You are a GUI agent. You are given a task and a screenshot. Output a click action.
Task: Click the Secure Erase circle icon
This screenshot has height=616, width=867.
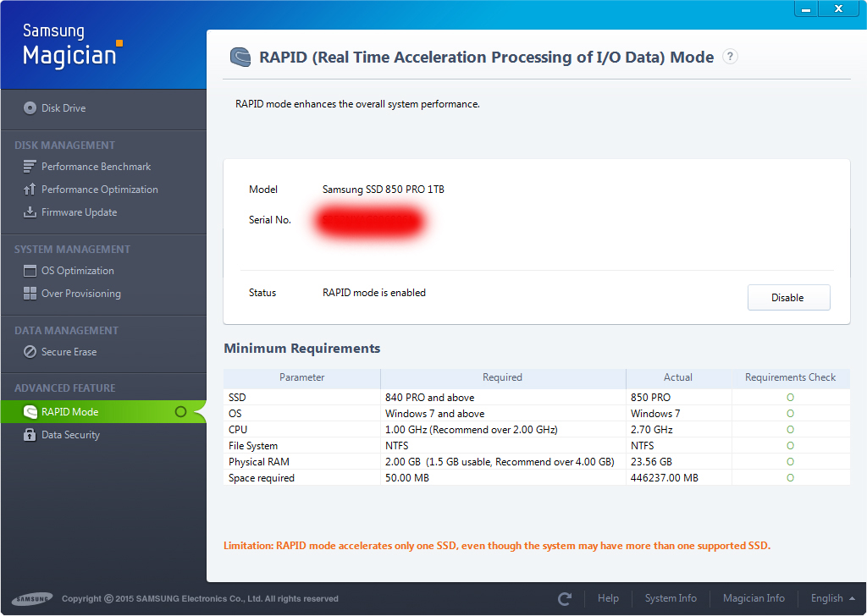pyautogui.click(x=30, y=352)
